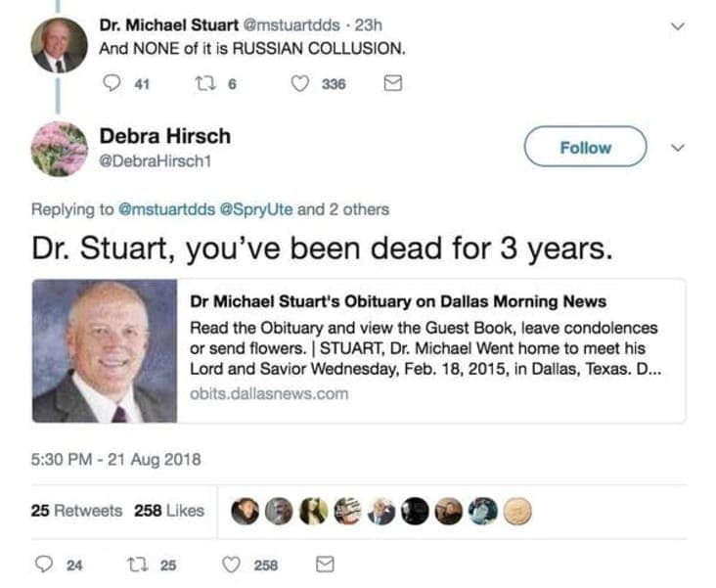Open Debra Hirsch's flower profile picture

pos(59,149)
